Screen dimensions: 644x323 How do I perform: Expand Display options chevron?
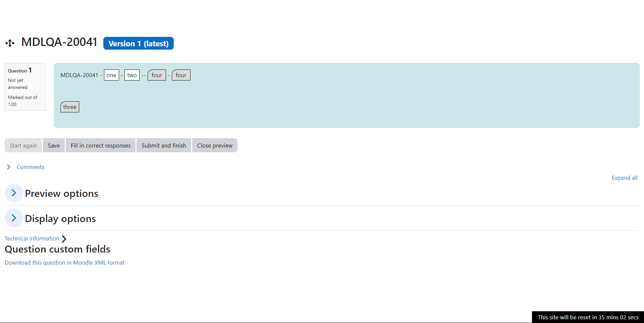14,218
